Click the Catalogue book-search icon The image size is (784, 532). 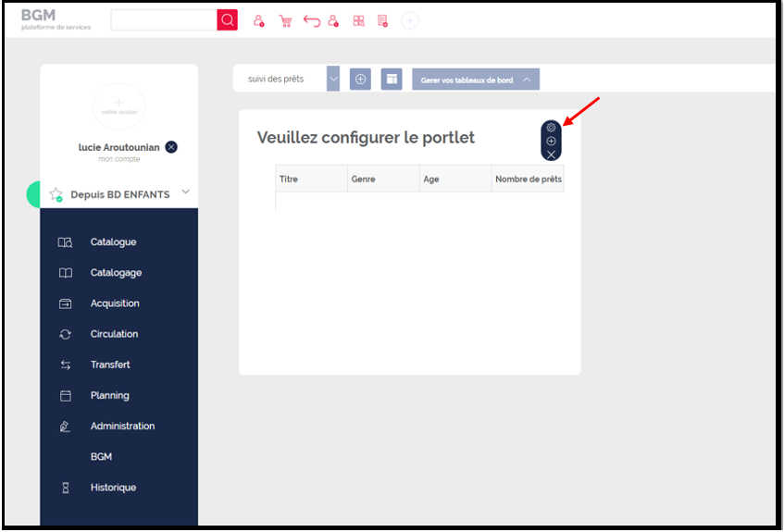point(66,243)
